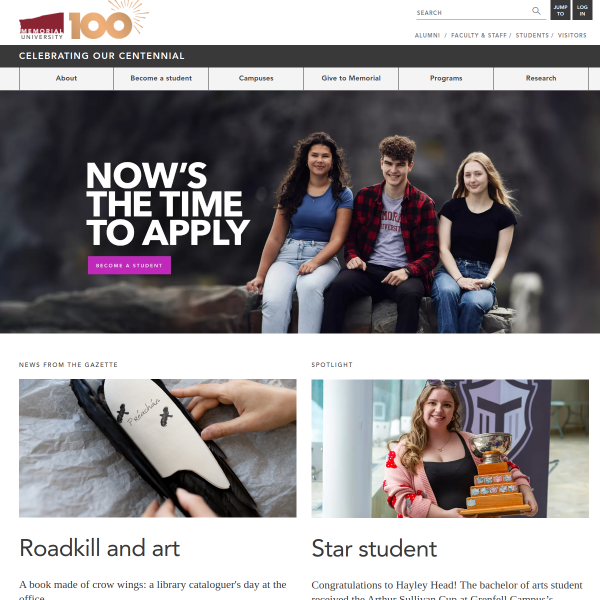This screenshot has height=600, width=600.
Task: Open the trophy student spotlight image
Action: click(x=450, y=448)
